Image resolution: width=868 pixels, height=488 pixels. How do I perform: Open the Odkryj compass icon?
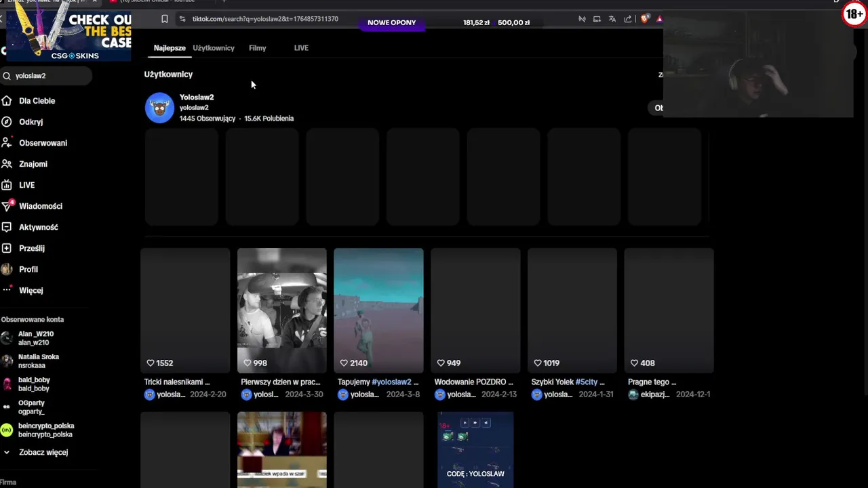pyautogui.click(x=7, y=122)
